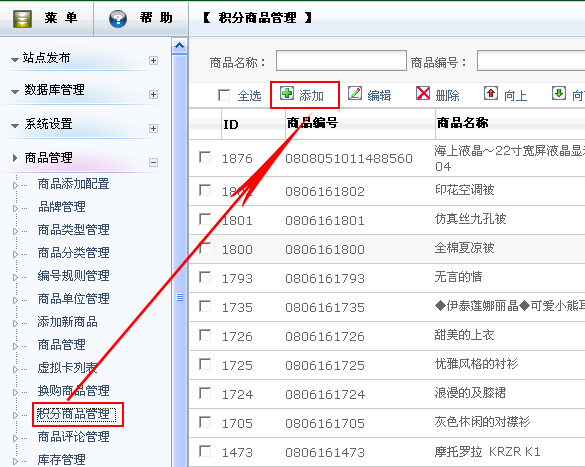The height and width of the screenshot is (467, 585).
Task: Check the row with ID 1724
Action: click(205, 393)
